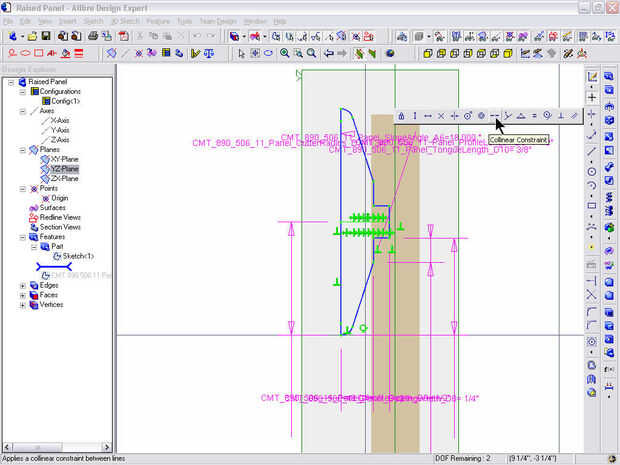Open the Feature menu
Screen dimensions: 620x465
(x=157, y=20)
